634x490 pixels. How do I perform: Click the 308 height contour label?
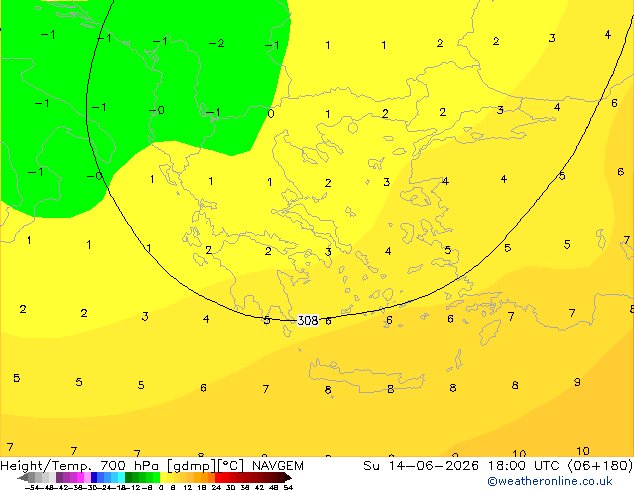click(x=308, y=321)
